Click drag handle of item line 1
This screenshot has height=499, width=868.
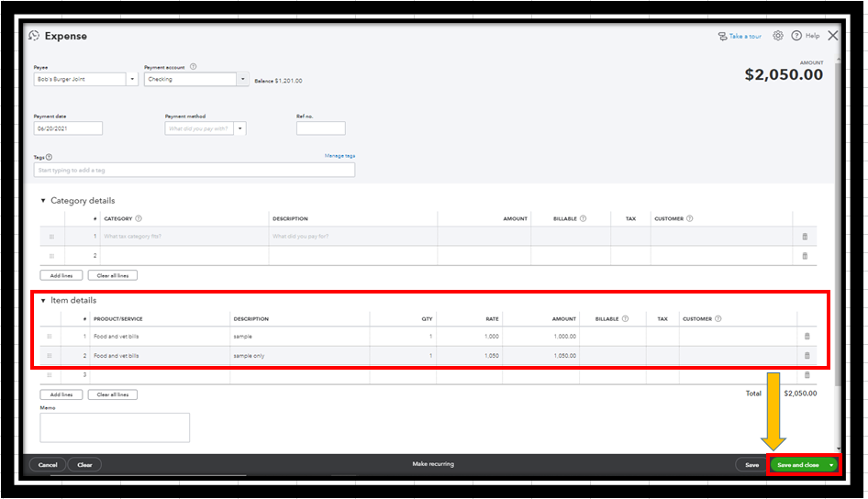[x=50, y=337]
